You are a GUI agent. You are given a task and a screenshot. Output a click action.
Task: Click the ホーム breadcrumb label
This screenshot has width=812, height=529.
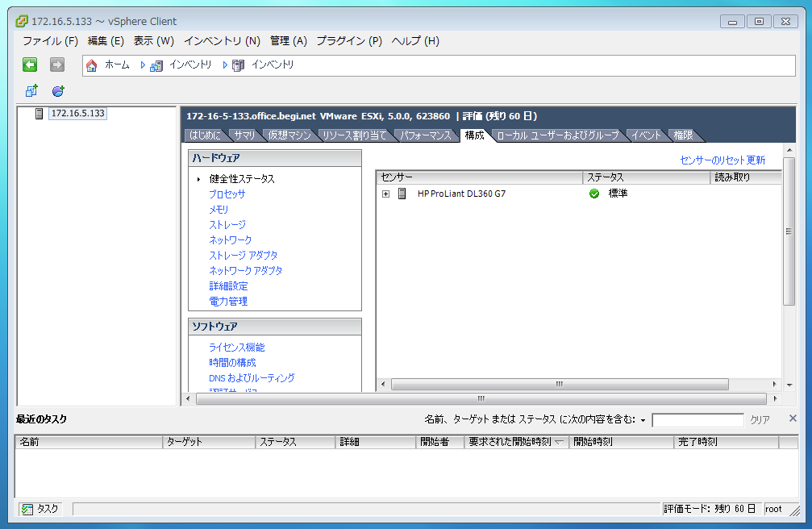[x=117, y=65]
